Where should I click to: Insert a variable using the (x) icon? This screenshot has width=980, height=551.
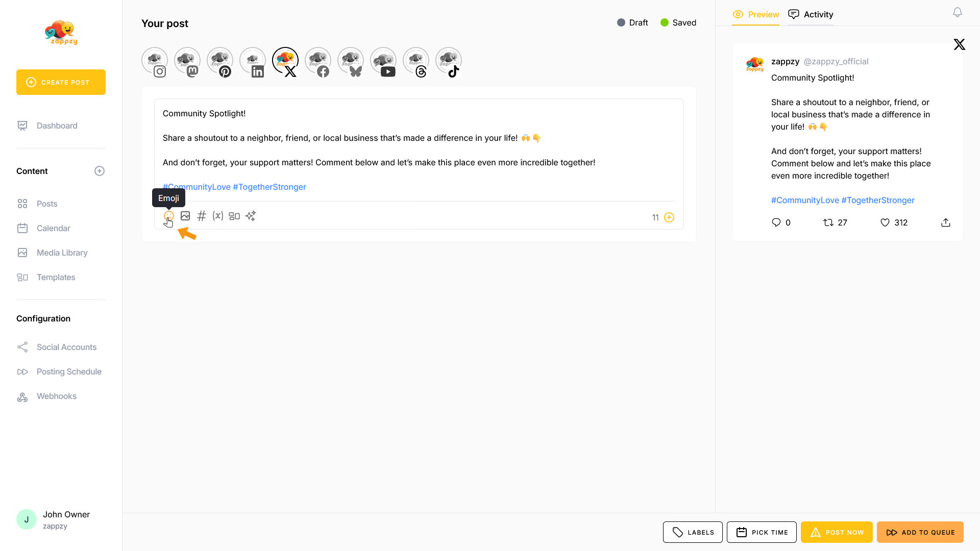(218, 216)
